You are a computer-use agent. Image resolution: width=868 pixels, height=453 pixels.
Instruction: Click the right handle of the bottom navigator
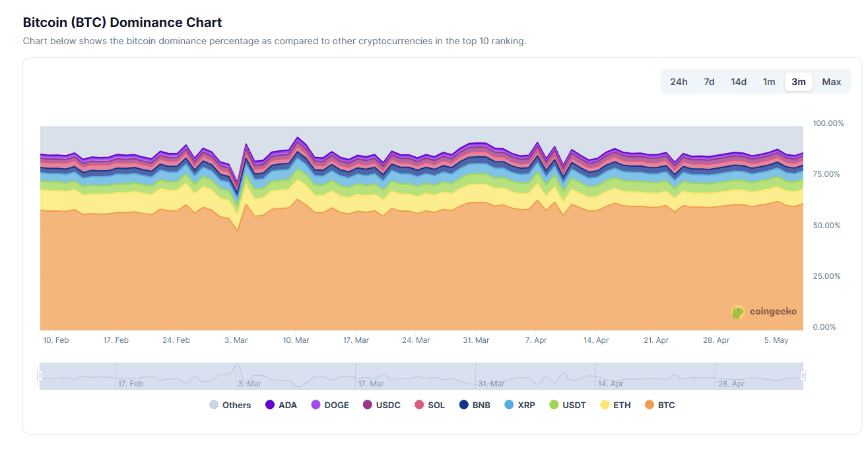pos(802,375)
